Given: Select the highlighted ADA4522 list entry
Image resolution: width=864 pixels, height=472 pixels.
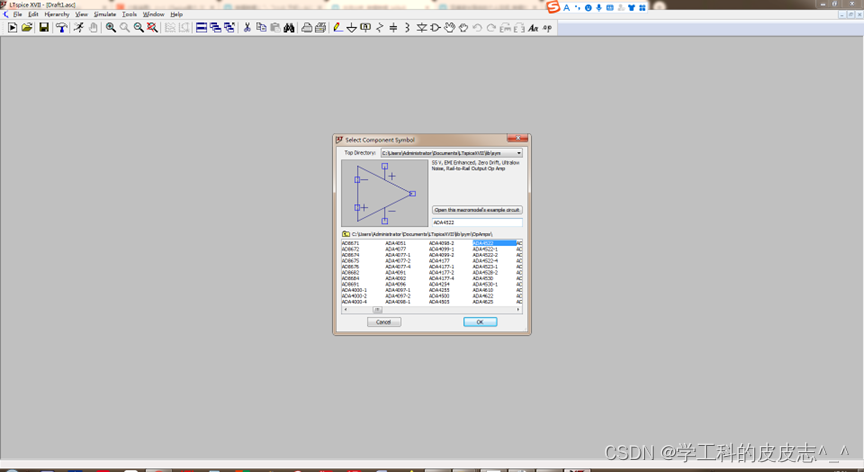Looking at the screenshot, I should pyautogui.click(x=494, y=243).
